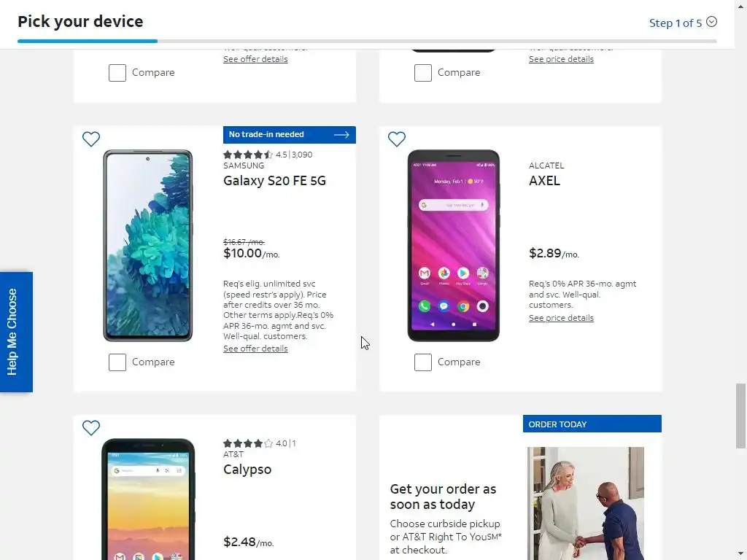This screenshot has width=747, height=560.
Task: Click the star rating for Galaxy S20 FE 5G
Action: pos(248,155)
